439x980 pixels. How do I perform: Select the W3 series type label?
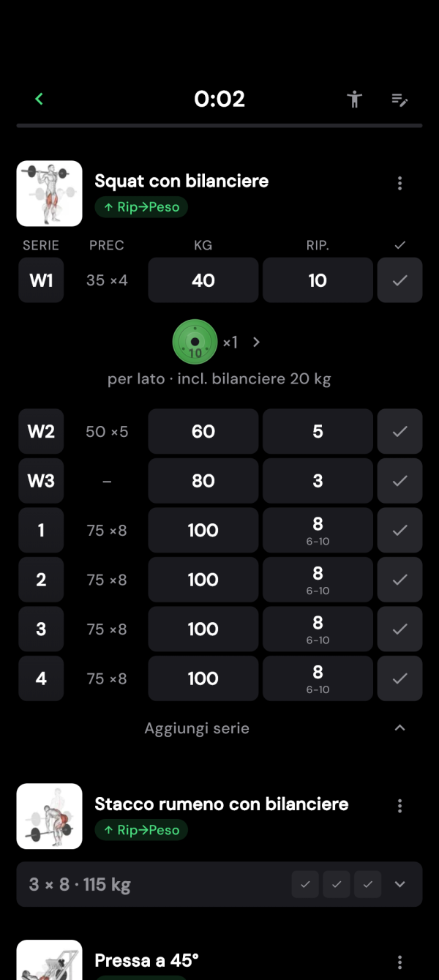pos(41,481)
